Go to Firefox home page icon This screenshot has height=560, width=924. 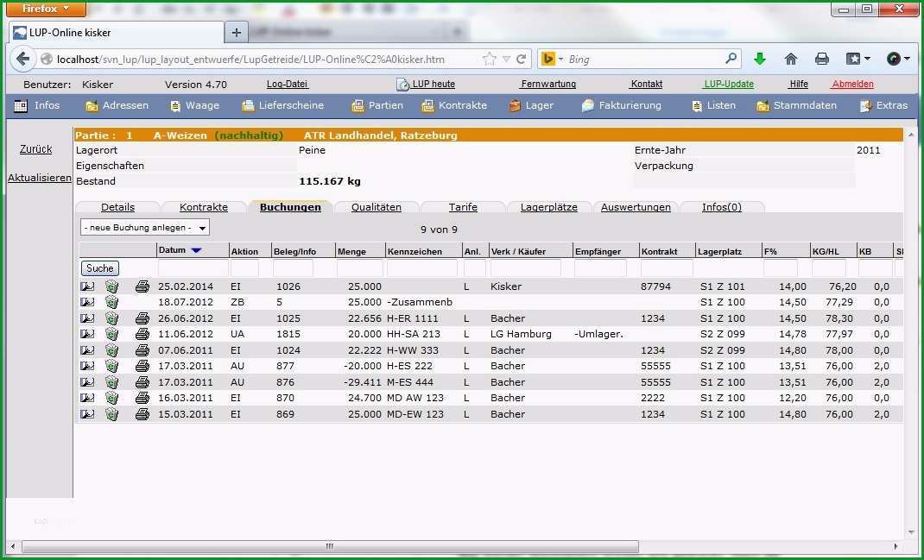coord(791,59)
